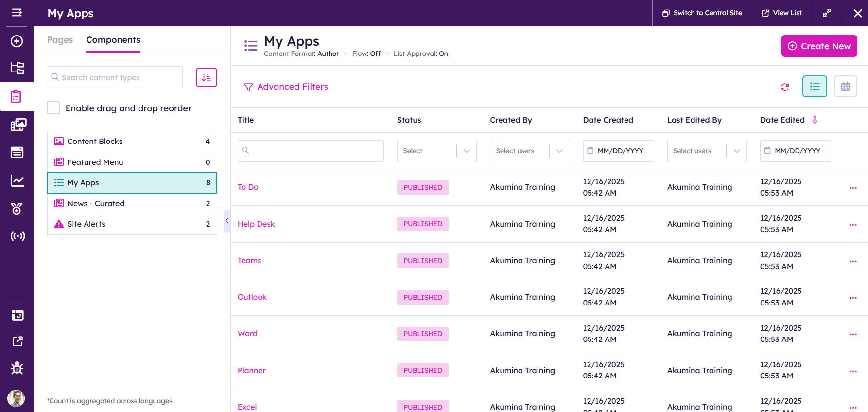Click the Create New button

click(819, 46)
